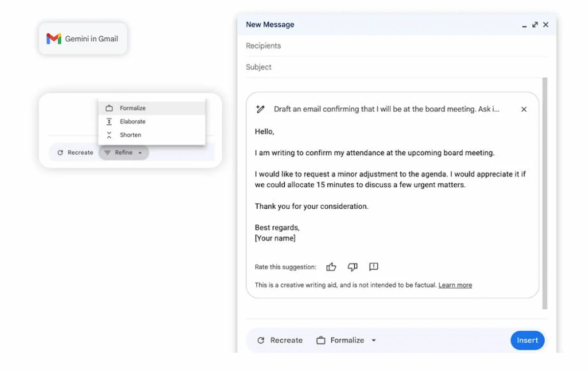Click the thumbs up rating icon
The image size is (588, 370).
point(331,267)
